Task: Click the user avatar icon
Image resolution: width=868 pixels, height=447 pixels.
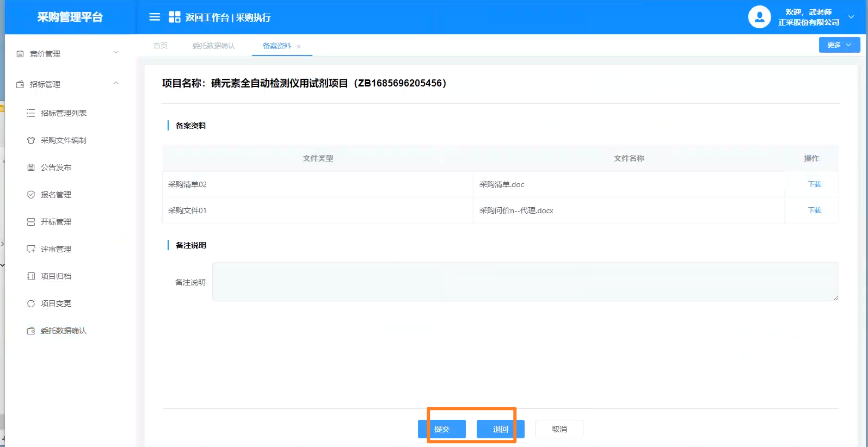Action: pos(759,17)
